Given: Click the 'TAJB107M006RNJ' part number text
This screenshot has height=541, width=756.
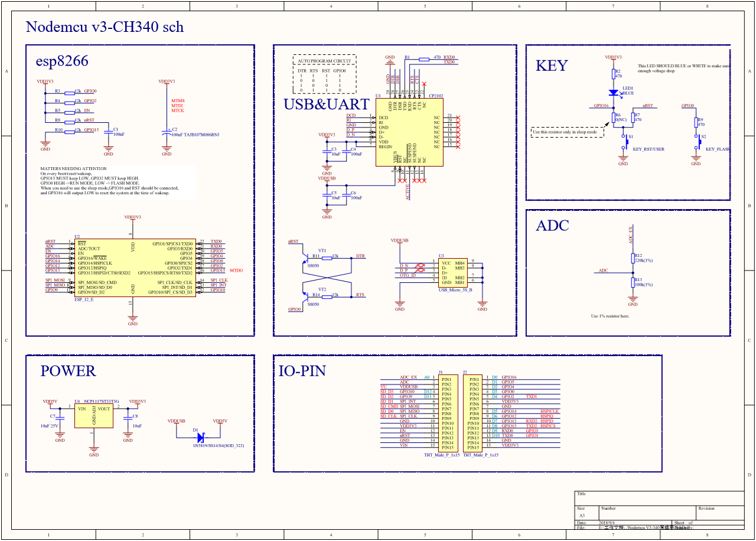Looking at the screenshot, I should tap(203, 135).
